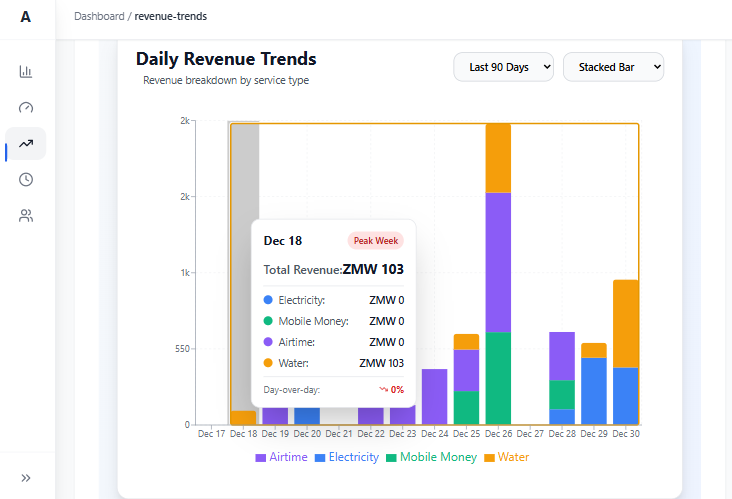This screenshot has height=499, width=732.
Task: Click the green Mobile Money segment on Dec 25
Action: (466, 408)
